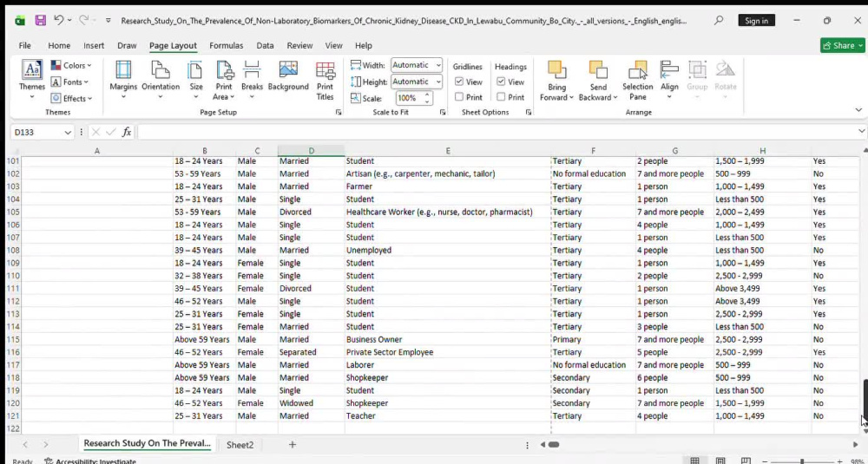Expand the Width Automatic dropdown
The width and height of the screenshot is (868, 464).
pos(437,65)
